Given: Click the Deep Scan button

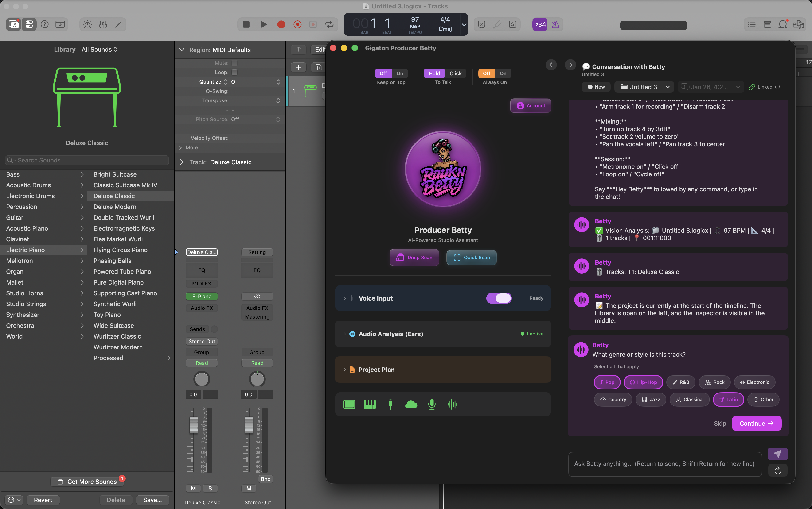Looking at the screenshot, I should pyautogui.click(x=414, y=258).
